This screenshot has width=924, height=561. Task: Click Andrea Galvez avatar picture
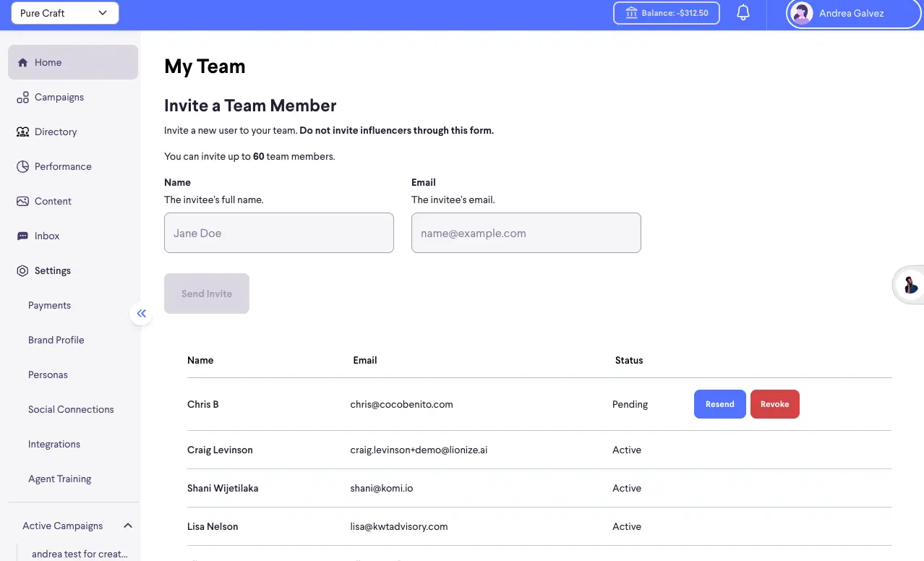[x=801, y=13]
